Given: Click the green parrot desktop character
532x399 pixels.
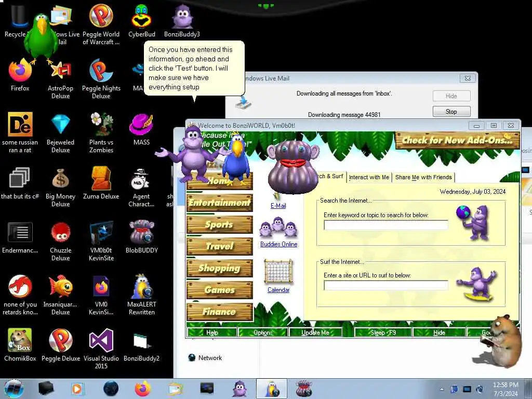Looking at the screenshot, I should [x=43, y=37].
